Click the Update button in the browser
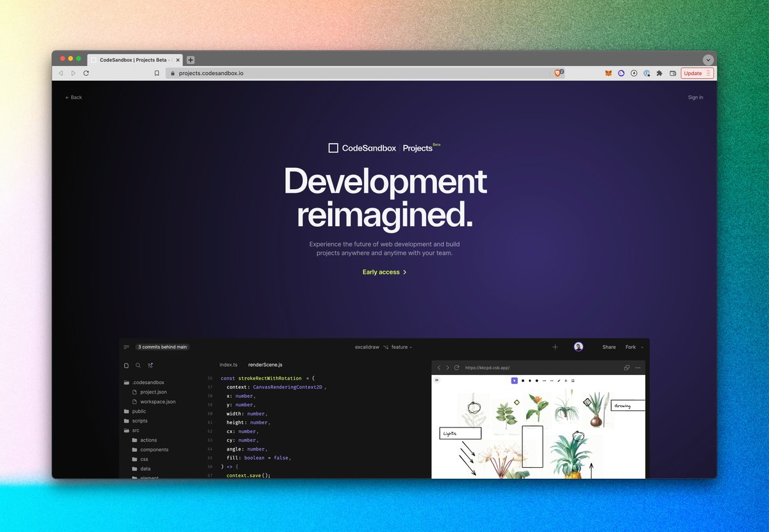 [x=697, y=73]
